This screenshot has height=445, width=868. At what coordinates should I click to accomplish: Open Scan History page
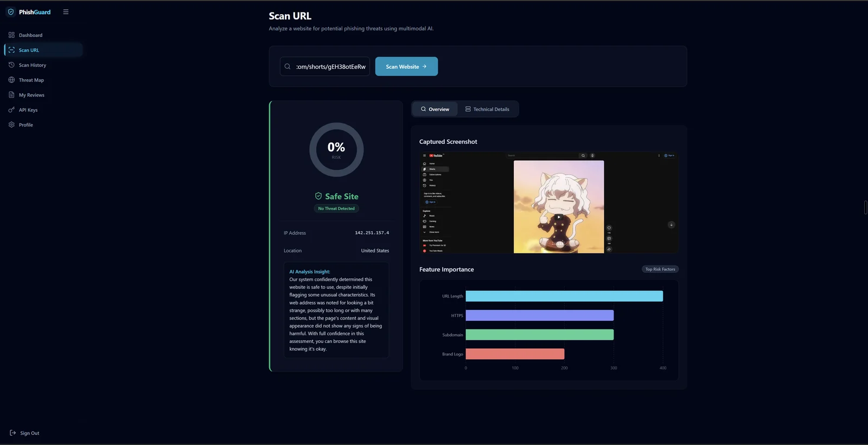click(x=43, y=65)
